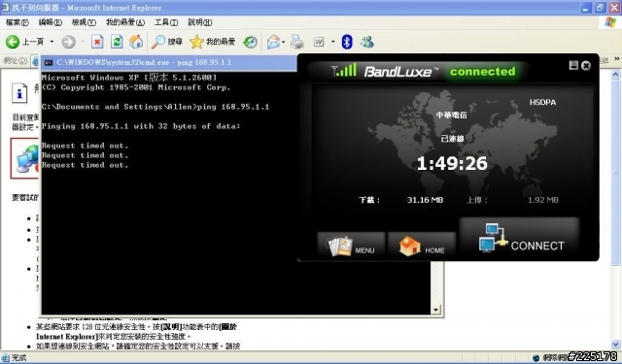Screen dimensions: 622x364
Task: Click the 完成 status bar text
Action: coord(18,357)
